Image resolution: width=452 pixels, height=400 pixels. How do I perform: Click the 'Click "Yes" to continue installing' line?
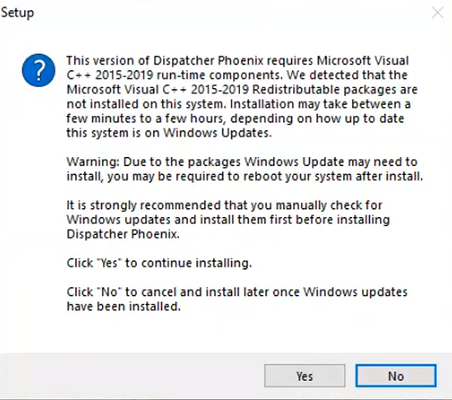tap(159, 263)
